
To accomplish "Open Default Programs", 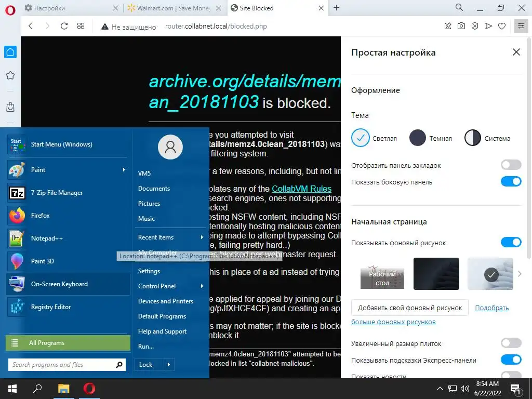I will [x=162, y=316].
